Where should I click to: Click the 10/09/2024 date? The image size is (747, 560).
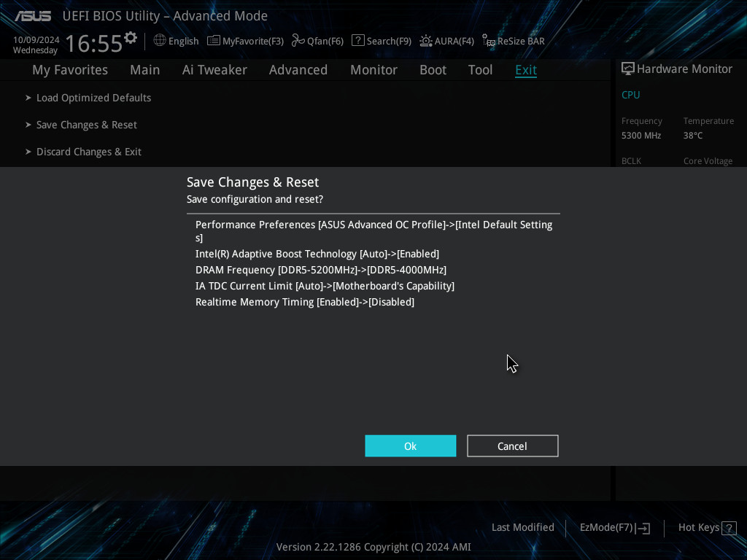coord(36,40)
